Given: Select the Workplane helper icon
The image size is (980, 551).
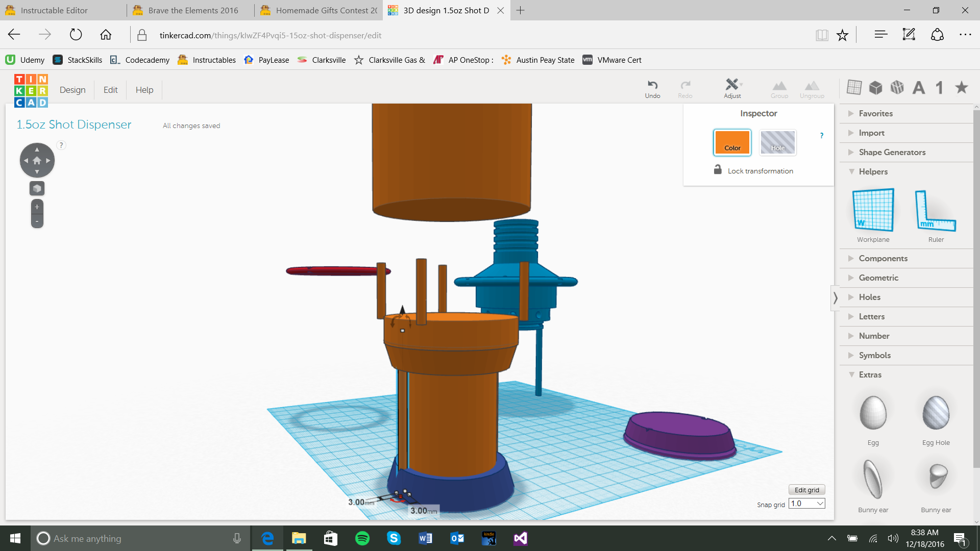Looking at the screenshot, I should tap(873, 210).
